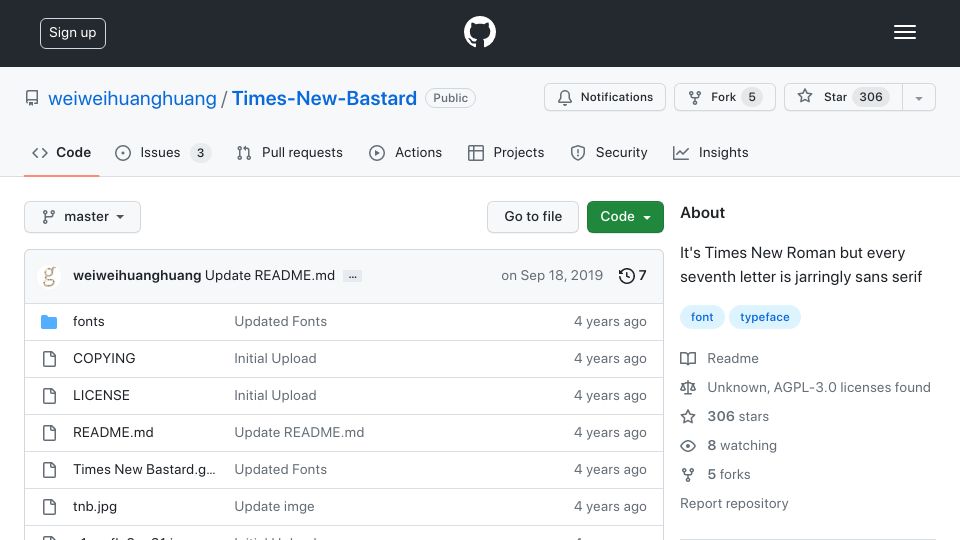Click the eye icon beside 8 watching
The width and height of the screenshot is (960, 540).
pyautogui.click(x=688, y=446)
